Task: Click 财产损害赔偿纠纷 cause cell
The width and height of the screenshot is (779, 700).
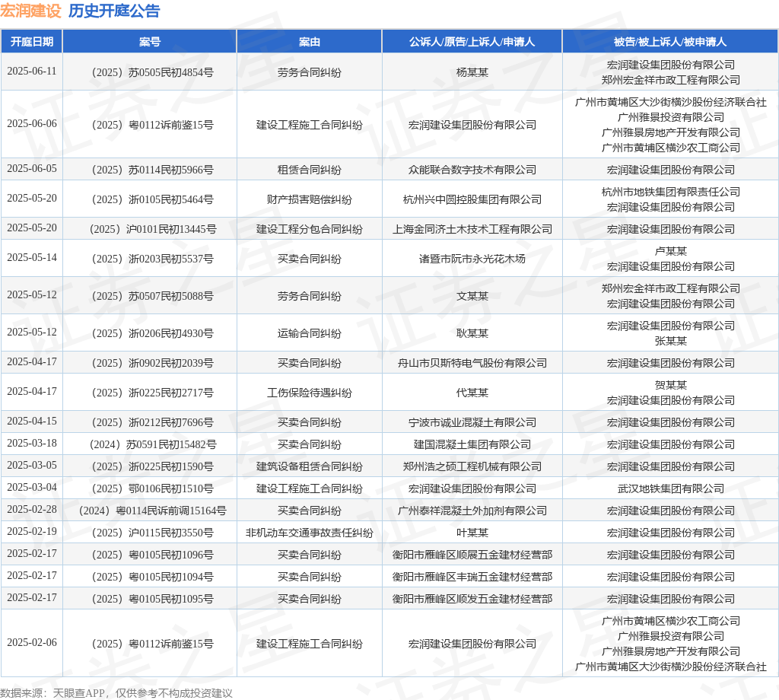Action: 309,199
